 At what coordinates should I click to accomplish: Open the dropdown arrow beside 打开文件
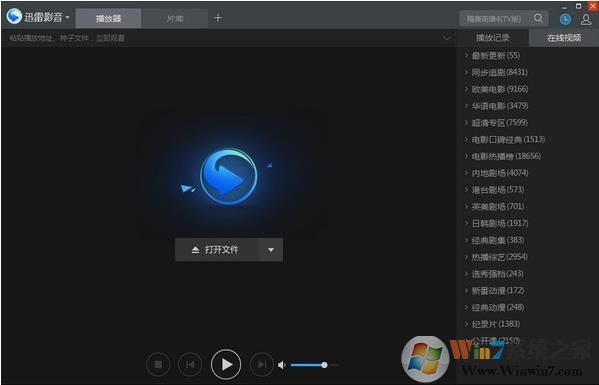click(x=271, y=250)
